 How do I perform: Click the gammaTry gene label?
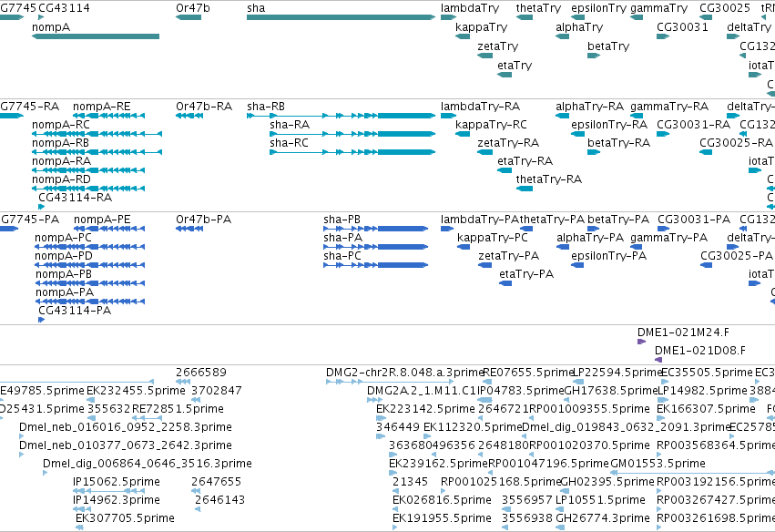658,8
